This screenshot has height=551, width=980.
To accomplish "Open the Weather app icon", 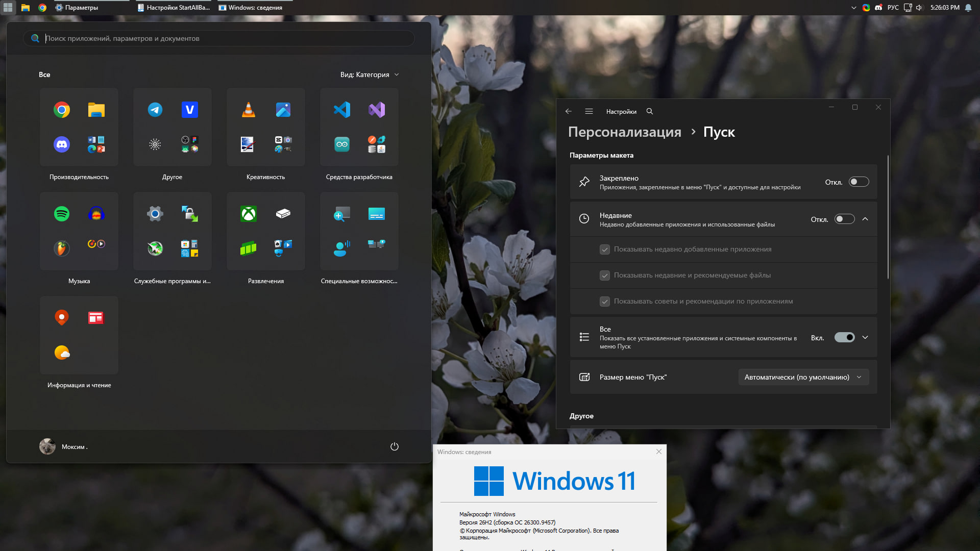I will tap(62, 353).
